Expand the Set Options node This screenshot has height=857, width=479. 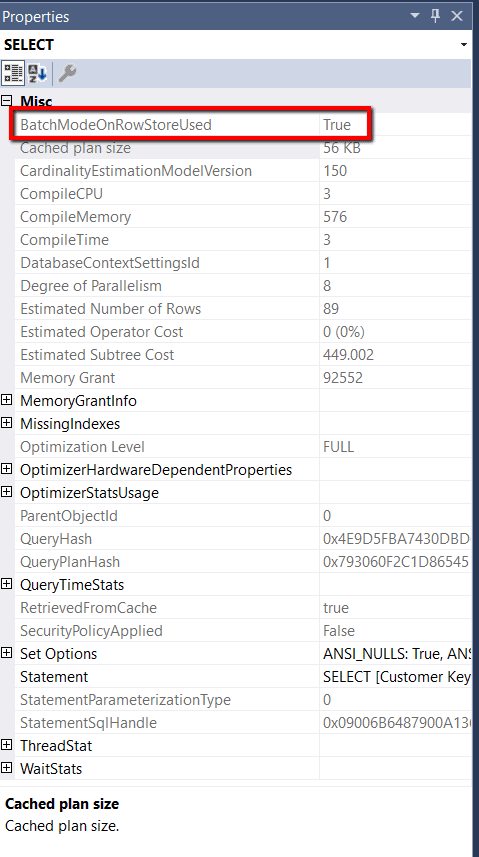point(7,653)
